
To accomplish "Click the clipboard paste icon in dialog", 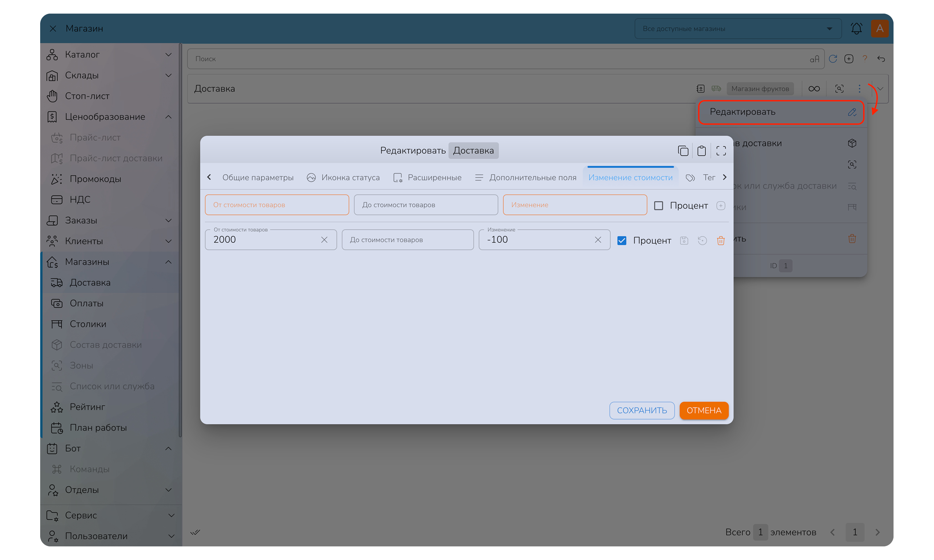I will coord(701,151).
